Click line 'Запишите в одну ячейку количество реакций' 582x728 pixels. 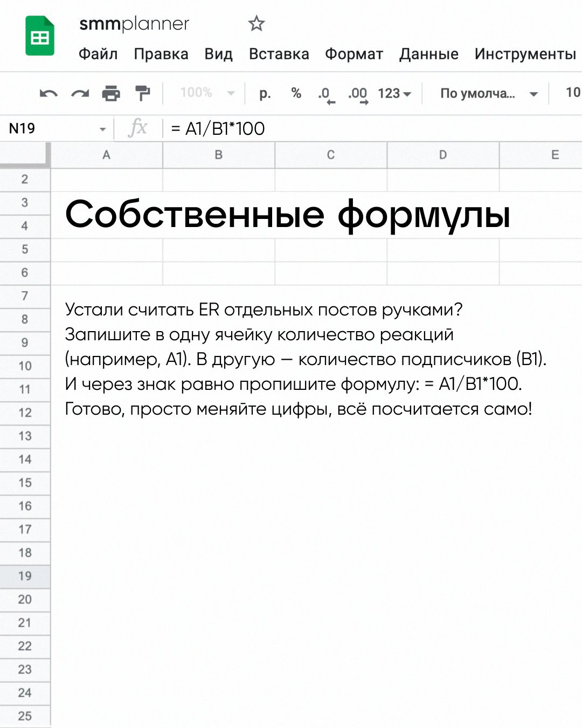click(259, 335)
